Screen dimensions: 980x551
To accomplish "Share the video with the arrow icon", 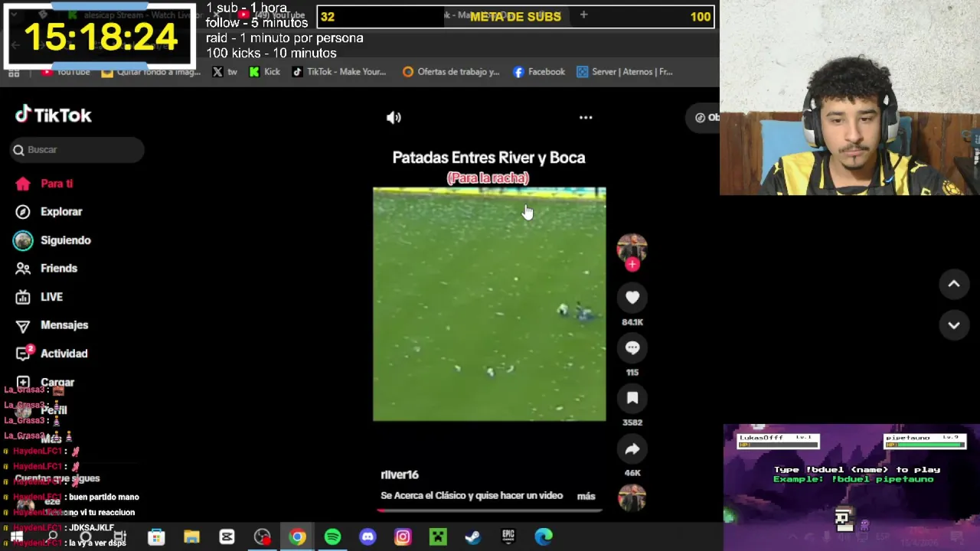I will (x=632, y=449).
